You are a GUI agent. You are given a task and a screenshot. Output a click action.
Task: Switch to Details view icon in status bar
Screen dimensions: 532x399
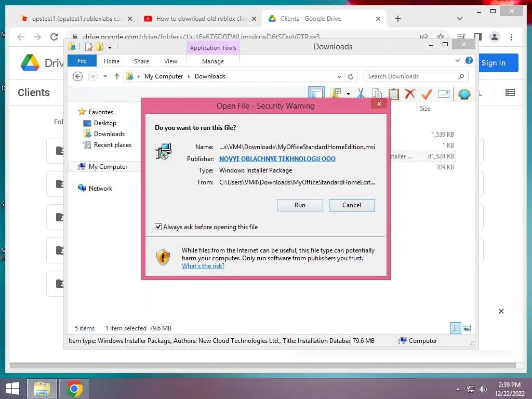[456, 328]
